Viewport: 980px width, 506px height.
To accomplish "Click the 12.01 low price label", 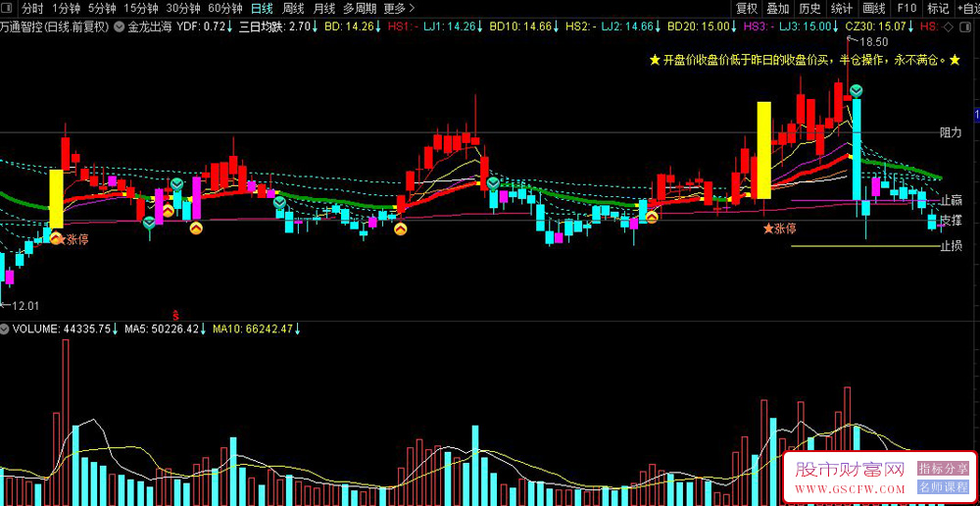I will (x=25, y=306).
